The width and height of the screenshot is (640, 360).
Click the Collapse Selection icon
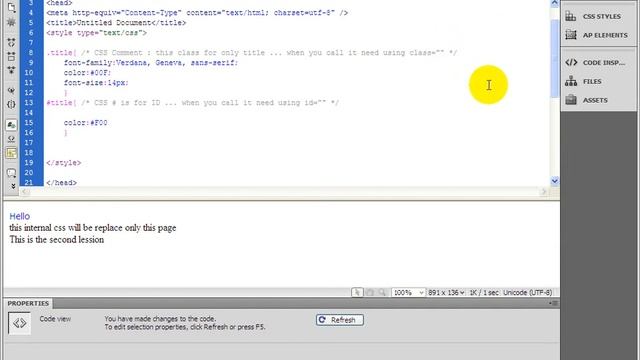(11, 56)
